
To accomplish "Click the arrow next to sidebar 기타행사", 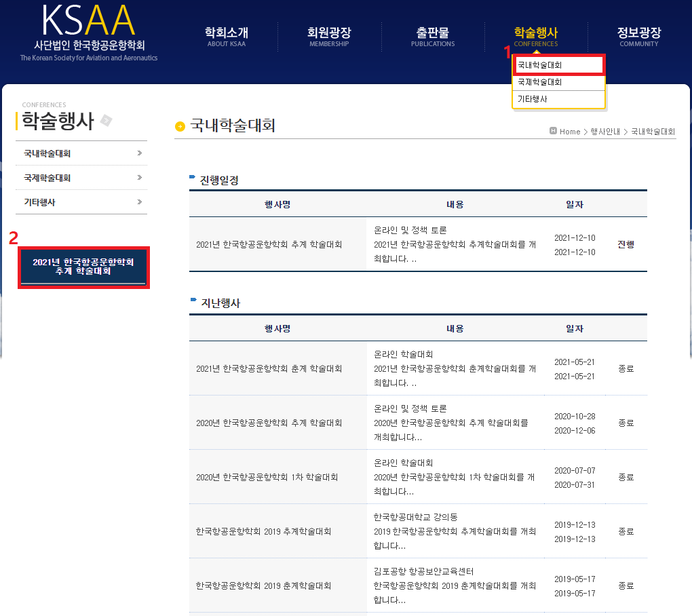I will [x=140, y=201].
